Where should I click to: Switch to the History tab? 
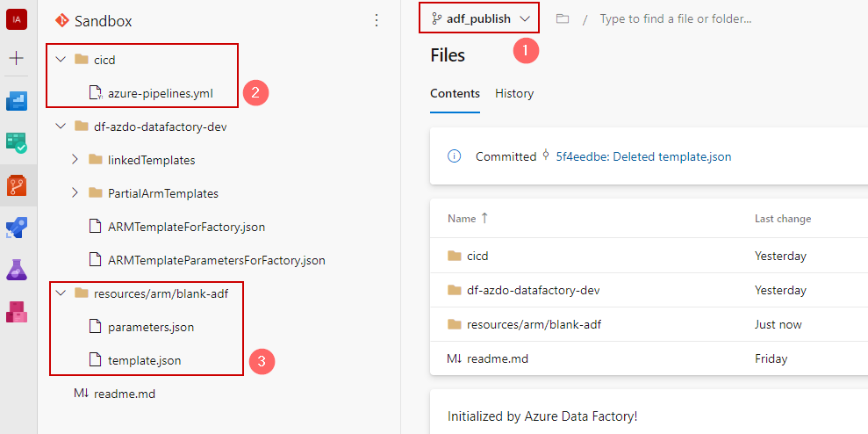[x=514, y=93]
